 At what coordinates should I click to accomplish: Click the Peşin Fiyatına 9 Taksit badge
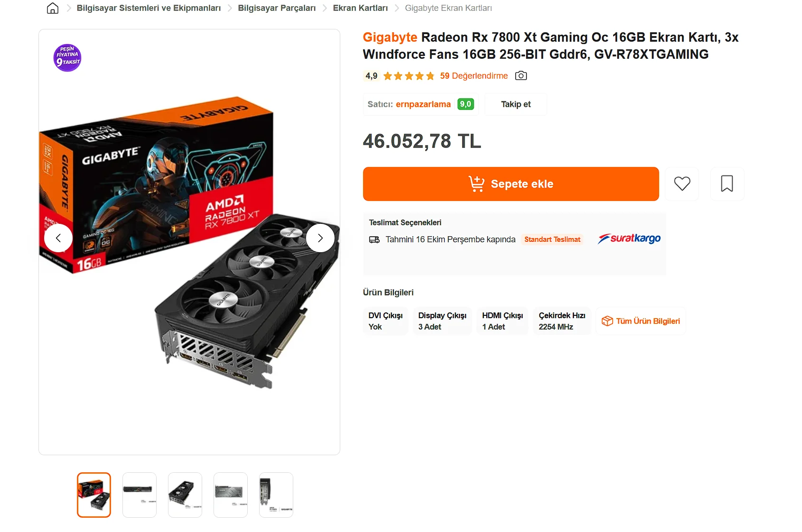tap(67, 58)
